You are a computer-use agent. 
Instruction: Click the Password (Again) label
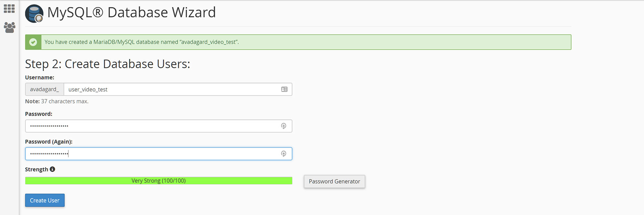click(49, 141)
